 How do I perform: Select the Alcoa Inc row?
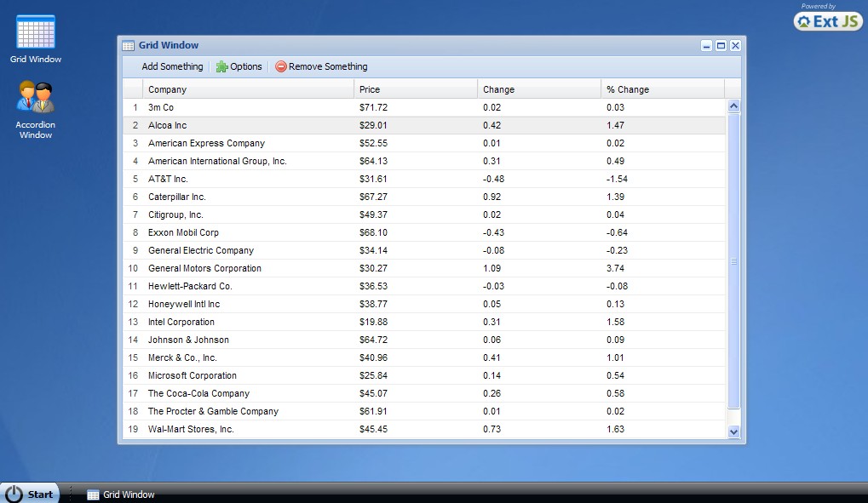[x=424, y=126]
